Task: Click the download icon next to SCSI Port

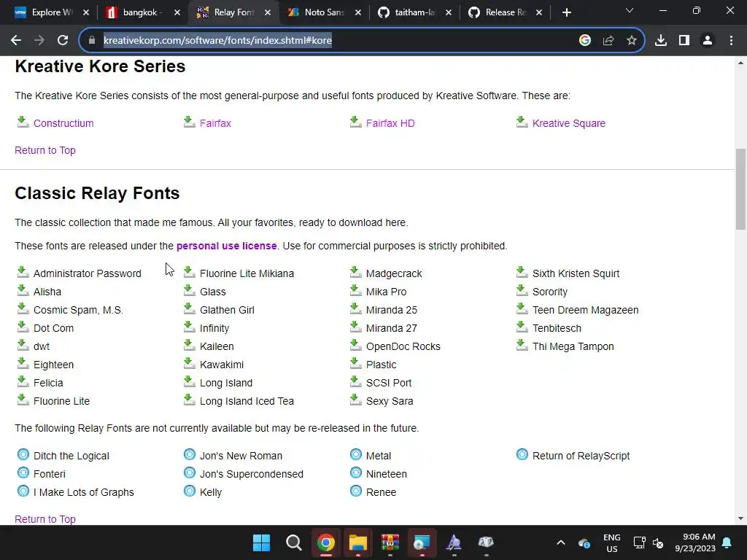Action: pyautogui.click(x=355, y=381)
